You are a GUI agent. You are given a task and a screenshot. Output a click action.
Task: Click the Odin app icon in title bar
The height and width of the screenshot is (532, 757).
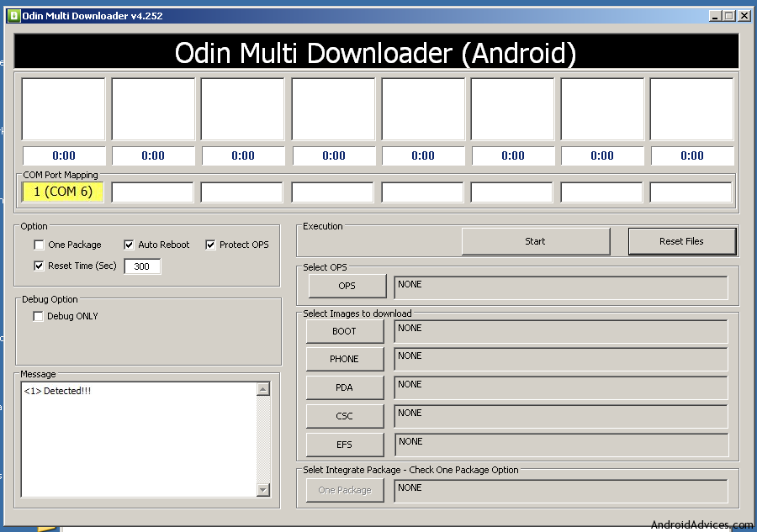pyautogui.click(x=14, y=16)
